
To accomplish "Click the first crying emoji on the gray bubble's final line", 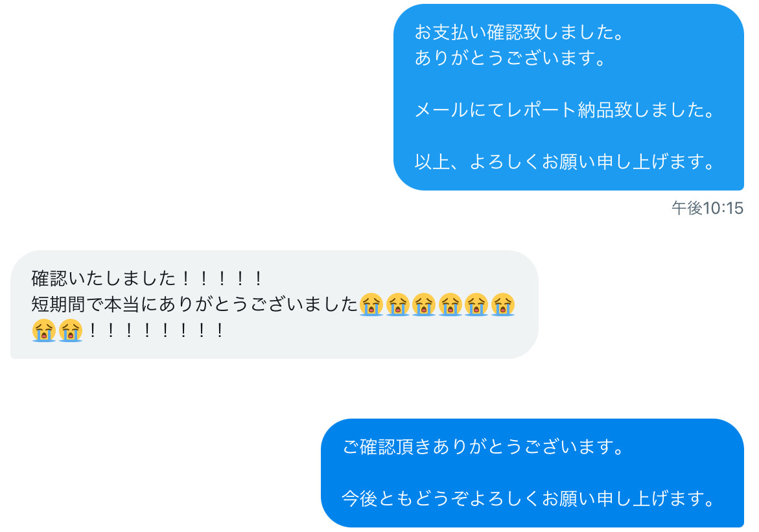I will point(44,330).
